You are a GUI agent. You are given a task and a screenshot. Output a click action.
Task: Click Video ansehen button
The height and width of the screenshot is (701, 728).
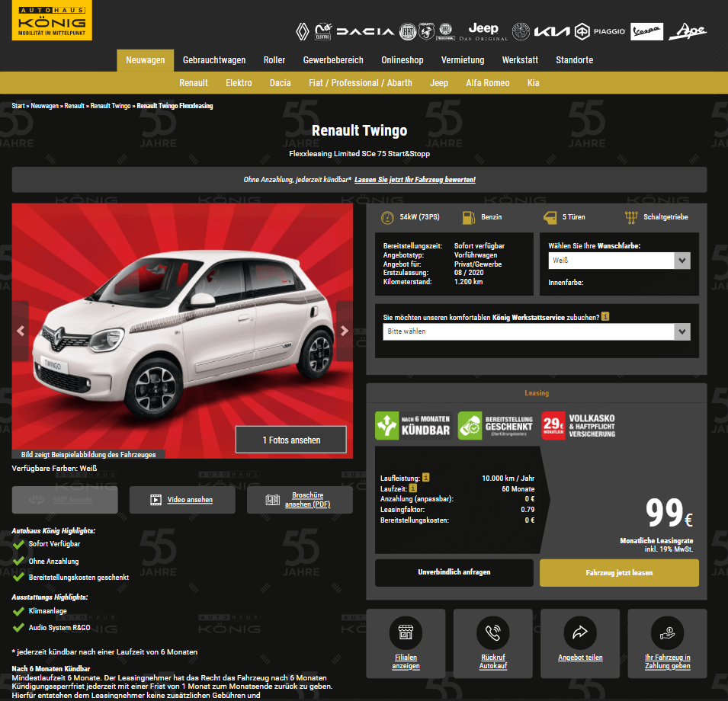[x=182, y=500]
